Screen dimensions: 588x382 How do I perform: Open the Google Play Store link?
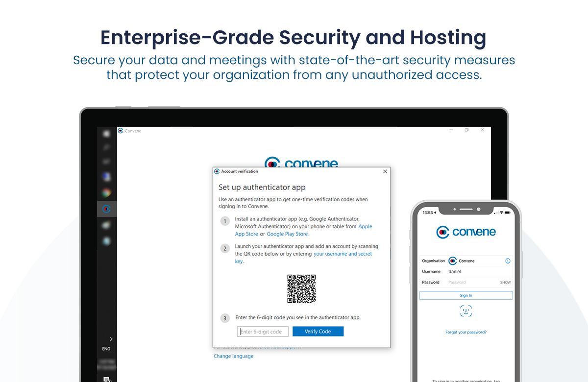pyautogui.click(x=287, y=234)
